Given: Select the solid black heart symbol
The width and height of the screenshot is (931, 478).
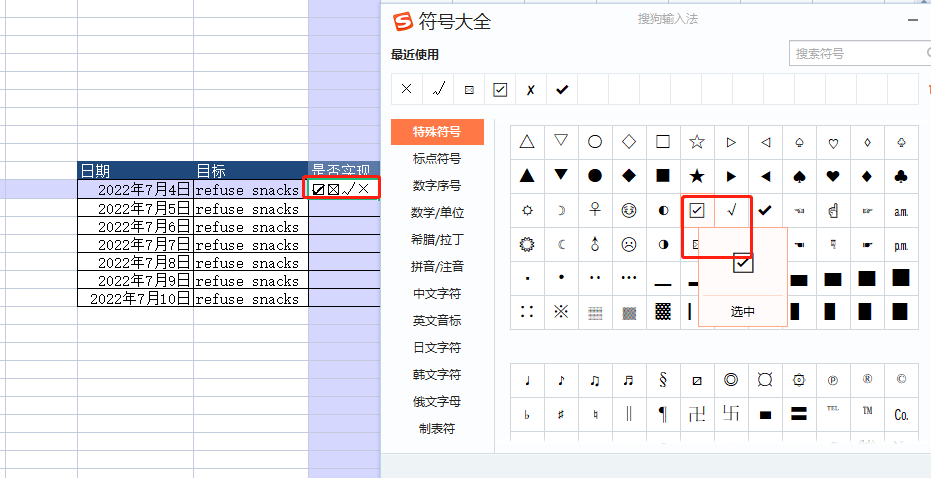Looking at the screenshot, I should pyautogui.click(x=832, y=176).
